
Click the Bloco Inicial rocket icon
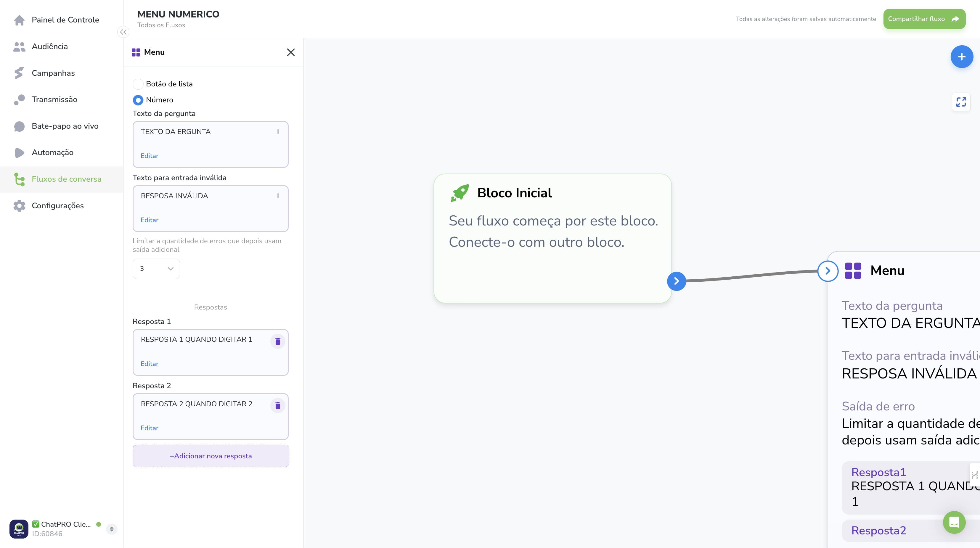(x=460, y=193)
